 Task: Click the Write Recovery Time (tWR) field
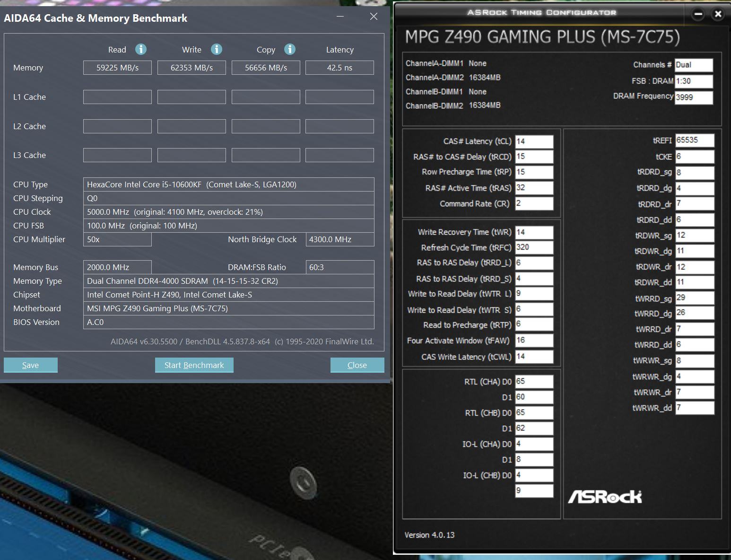pyautogui.click(x=534, y=232)
